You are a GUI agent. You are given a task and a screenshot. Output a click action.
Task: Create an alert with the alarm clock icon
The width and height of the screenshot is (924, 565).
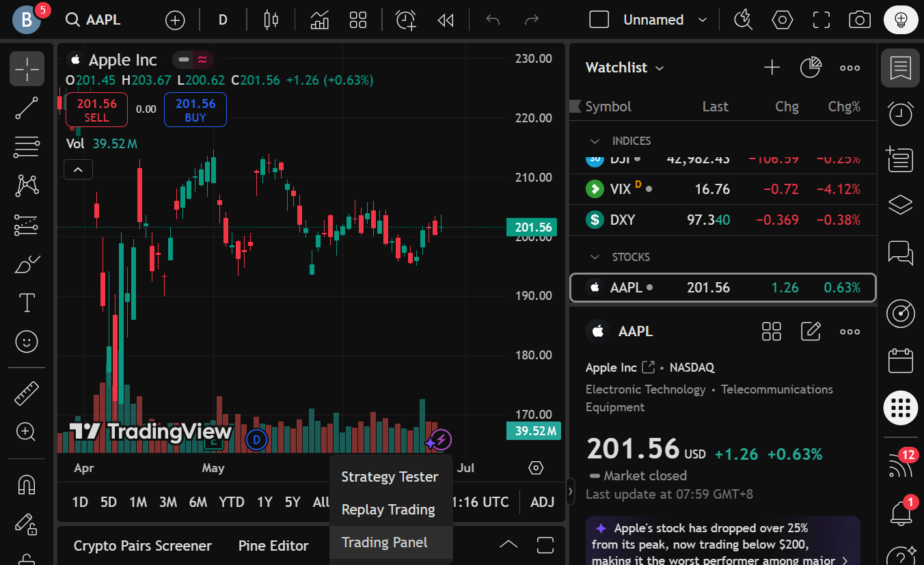(x=407, y=20)
